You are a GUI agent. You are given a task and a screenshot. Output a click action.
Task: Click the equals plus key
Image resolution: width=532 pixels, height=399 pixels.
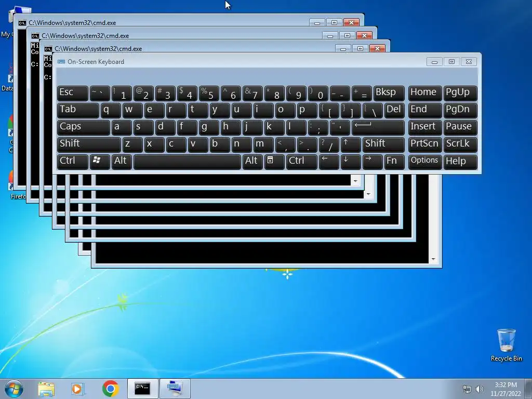(x=362, y=93)
